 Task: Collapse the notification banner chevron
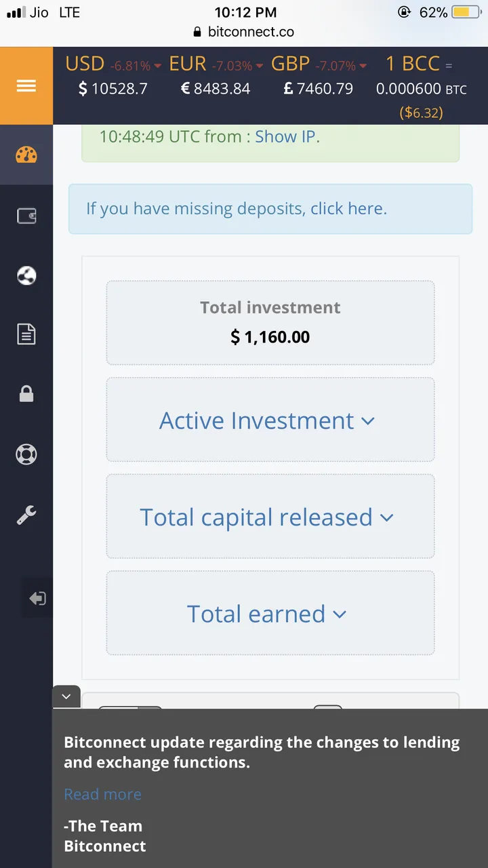coord(66,696)
